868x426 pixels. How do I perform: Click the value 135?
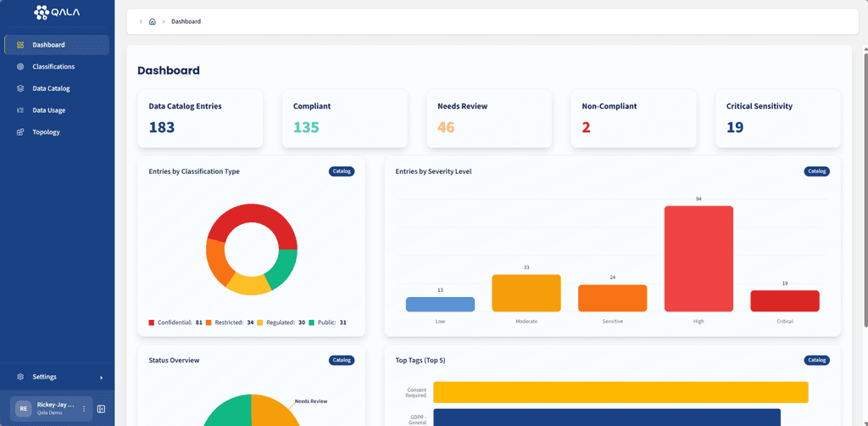pyautogui.click(x=306, y=127)
